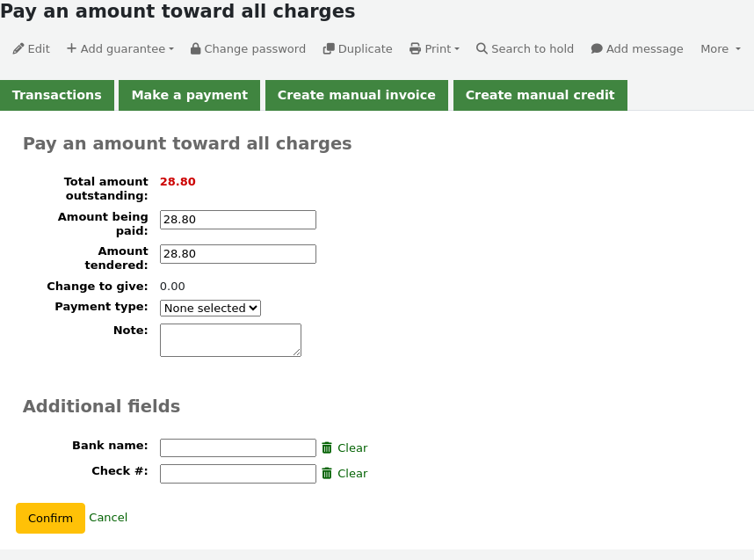Click the Cancel link
This screenshot has width=754, height=560.
click(x=108, y=518)
